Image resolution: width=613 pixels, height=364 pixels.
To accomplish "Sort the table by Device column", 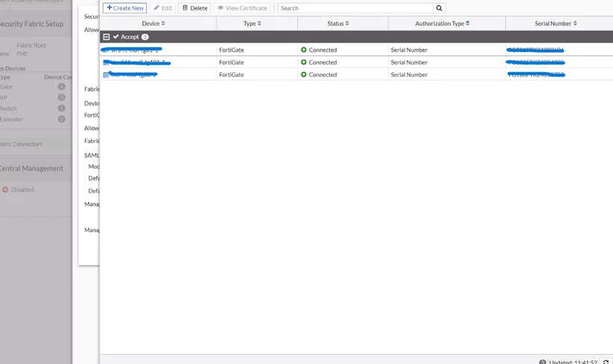I will coord(153,23).
